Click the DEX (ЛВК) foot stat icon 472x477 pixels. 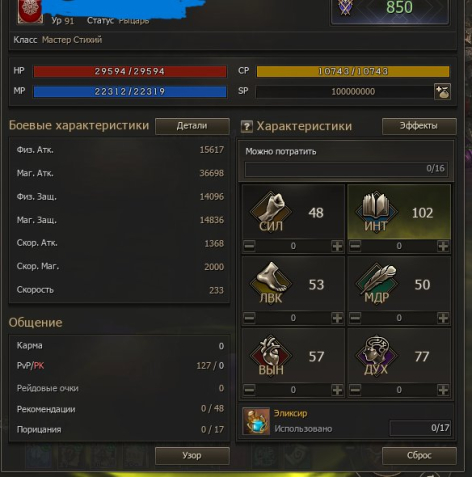point(271,283)
